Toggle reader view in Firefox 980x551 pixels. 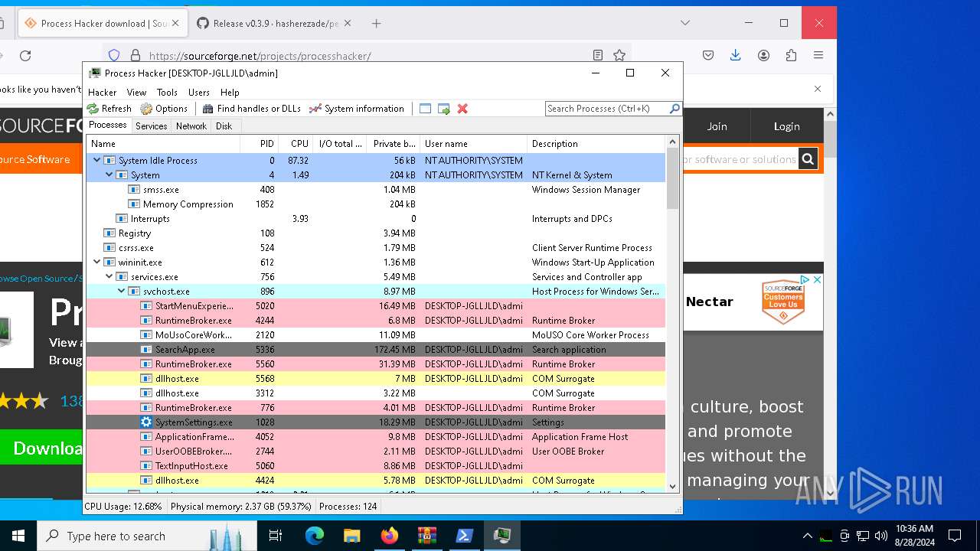(x=598, y=55)
